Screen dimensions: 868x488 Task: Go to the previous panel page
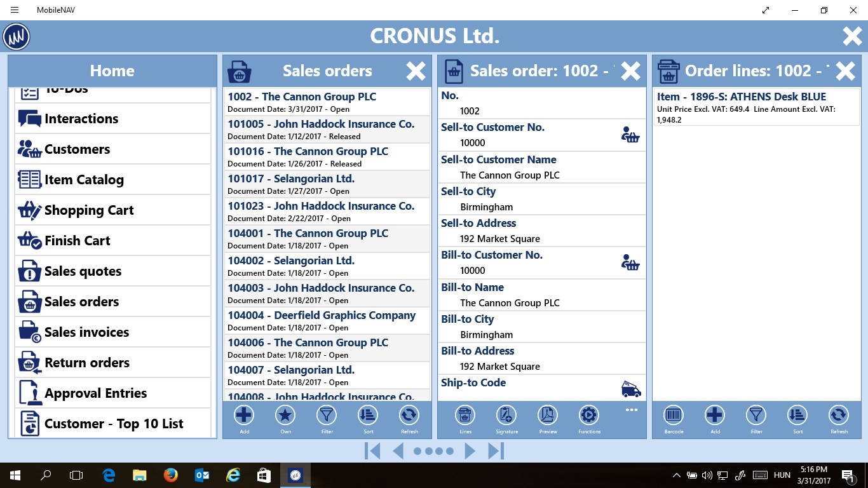click(x=398, y=451)
